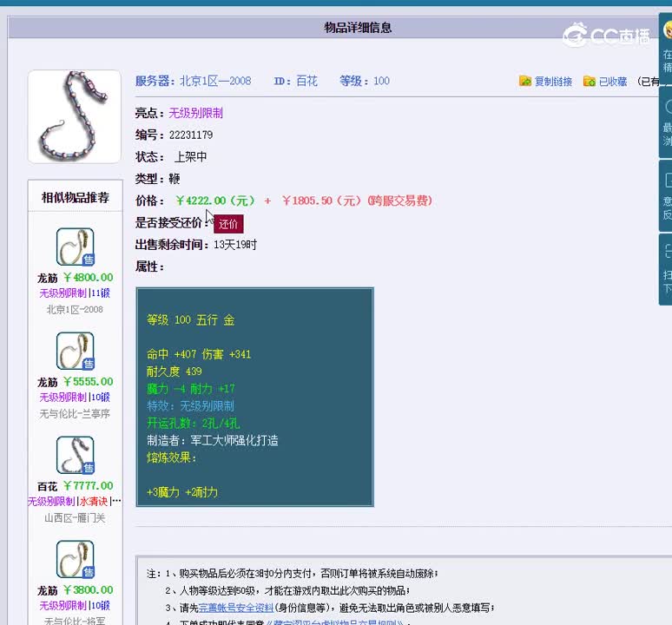Click the 龙筋 name priced ¥5555.00
The image size is (672, 625).
click(47, 383)
